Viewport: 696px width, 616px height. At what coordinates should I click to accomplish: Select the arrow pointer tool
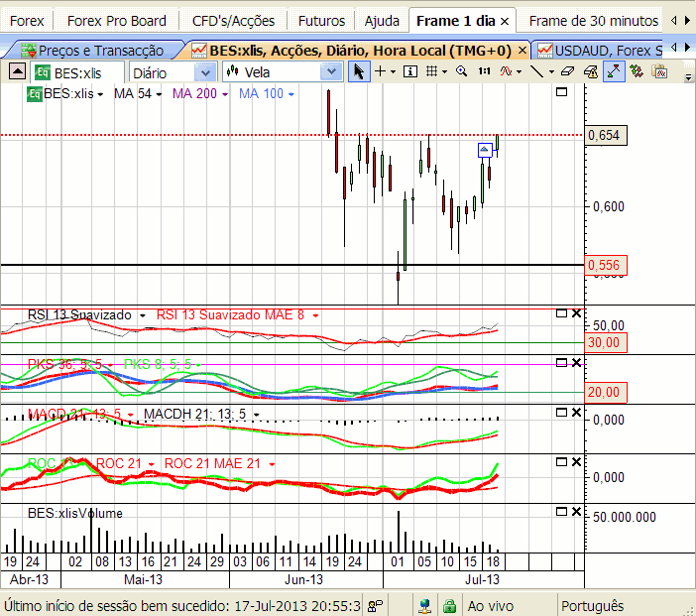click(359, 71)
